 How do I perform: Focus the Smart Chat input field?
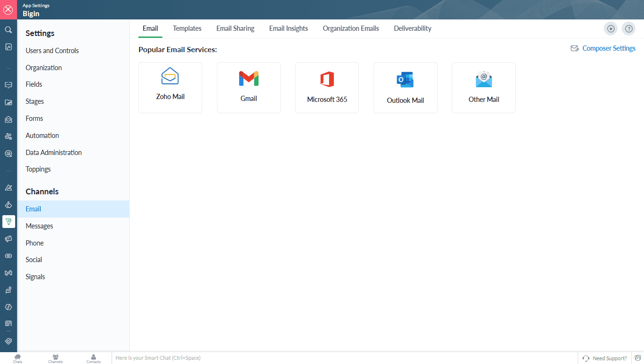pos(344,358)
